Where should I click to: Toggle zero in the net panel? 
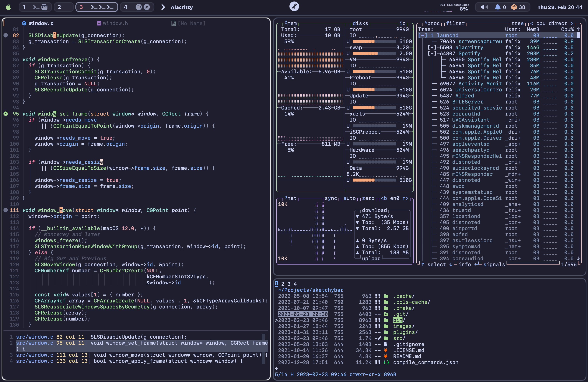(368, 198)
